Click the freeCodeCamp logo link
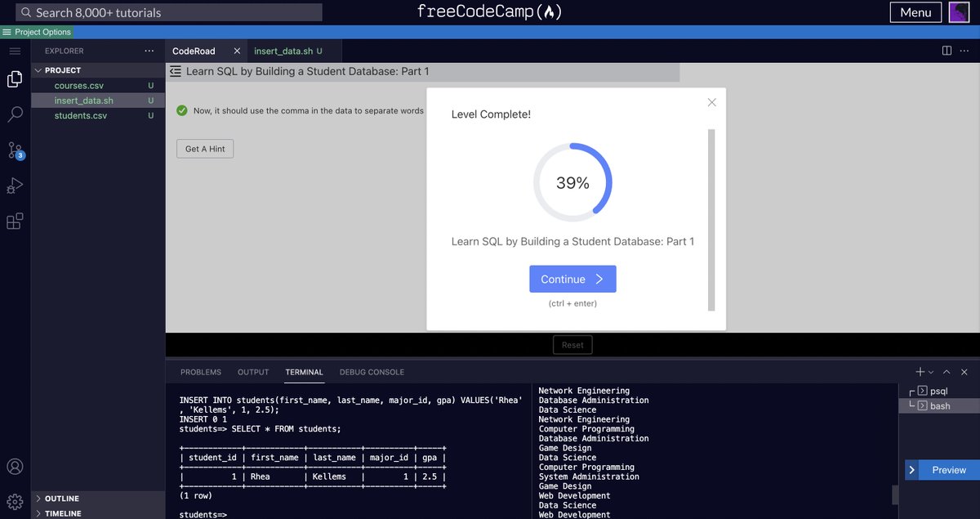 (x=490, y=11)
